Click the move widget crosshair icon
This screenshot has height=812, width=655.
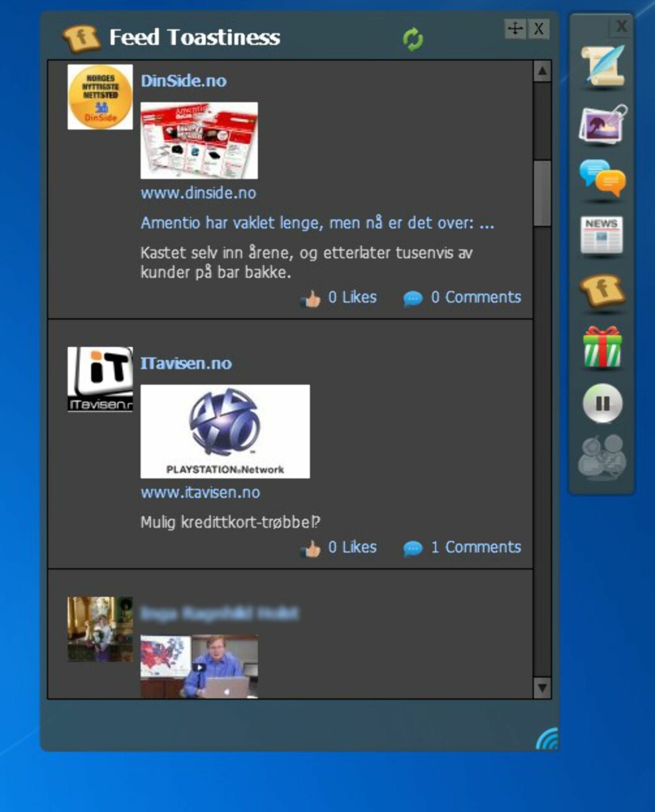point(515,28)
